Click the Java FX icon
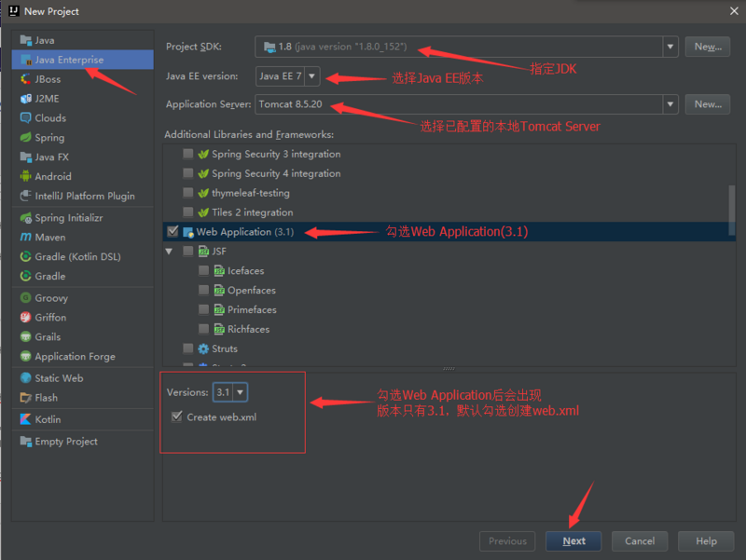This screenshot has width=746, height=560. (26, 157)
